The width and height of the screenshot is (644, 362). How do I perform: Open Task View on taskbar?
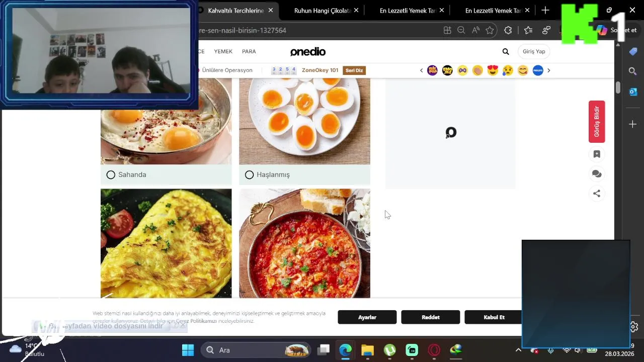click(x=324, y=350)
